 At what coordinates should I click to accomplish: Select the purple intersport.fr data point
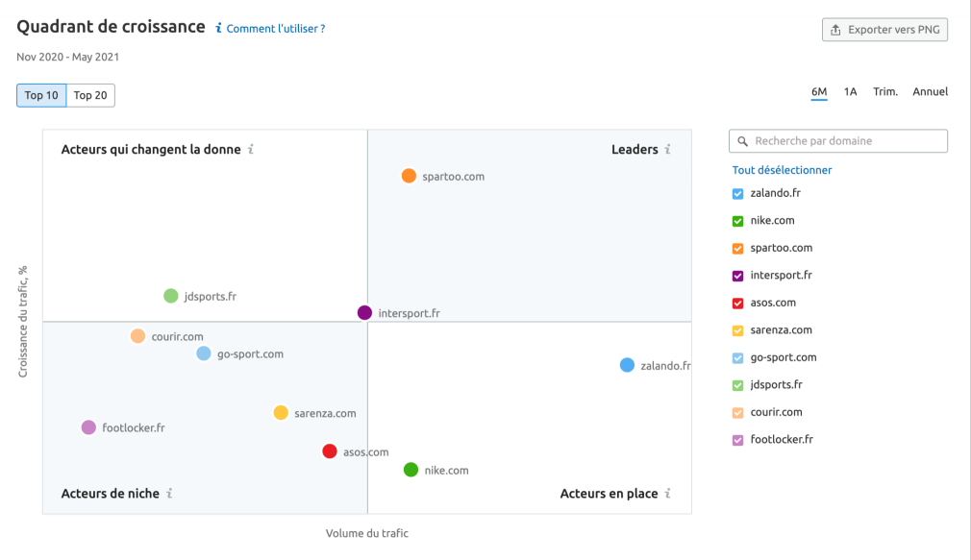tap(364, 312)
